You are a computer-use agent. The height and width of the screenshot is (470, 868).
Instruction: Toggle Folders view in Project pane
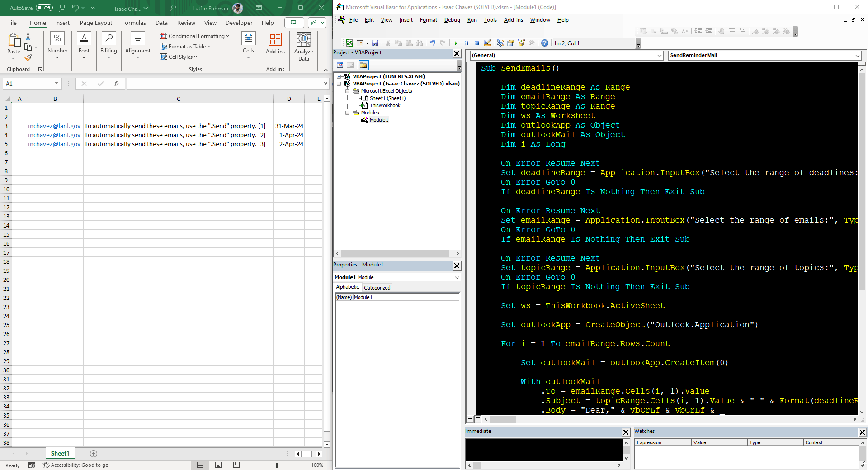(x=363, y=65)
